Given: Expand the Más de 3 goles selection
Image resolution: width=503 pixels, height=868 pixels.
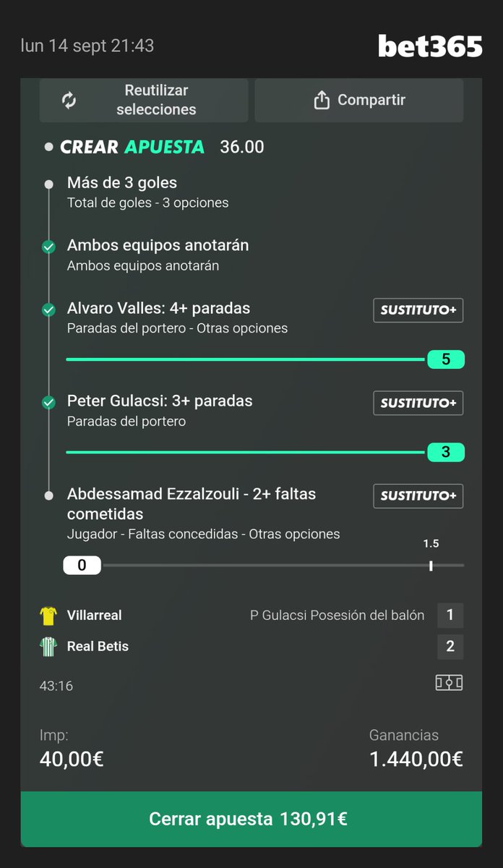Looking at the screenshot, I should pos(147,192).
